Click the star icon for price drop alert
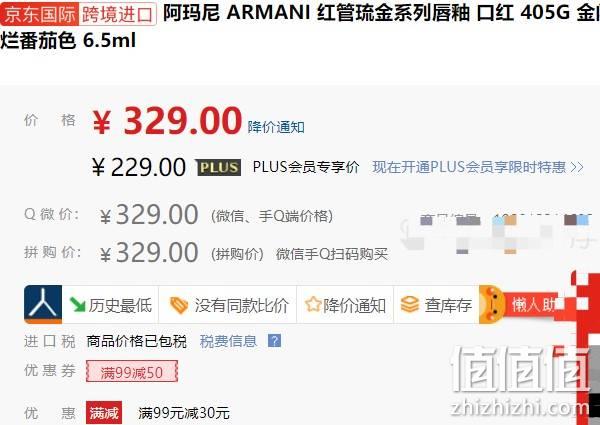Viewport: 600px width, 425px height. click(x=313, y=305)
